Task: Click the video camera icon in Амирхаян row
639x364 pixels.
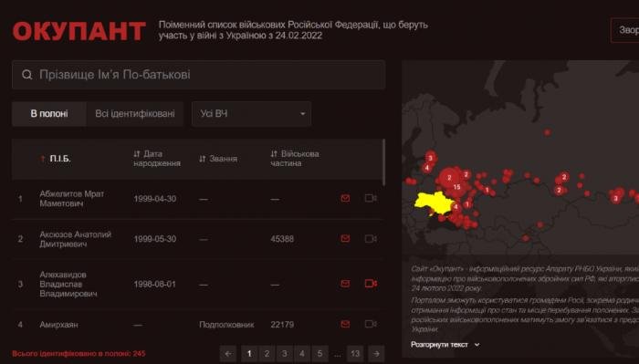Action: pyautogui.click(x=371, y=324)
